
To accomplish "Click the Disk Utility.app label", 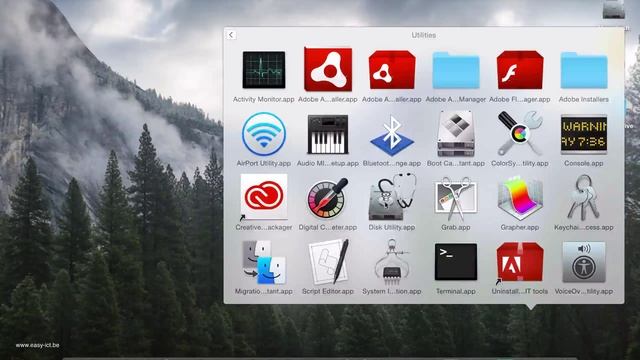I will tap(392, 227).
